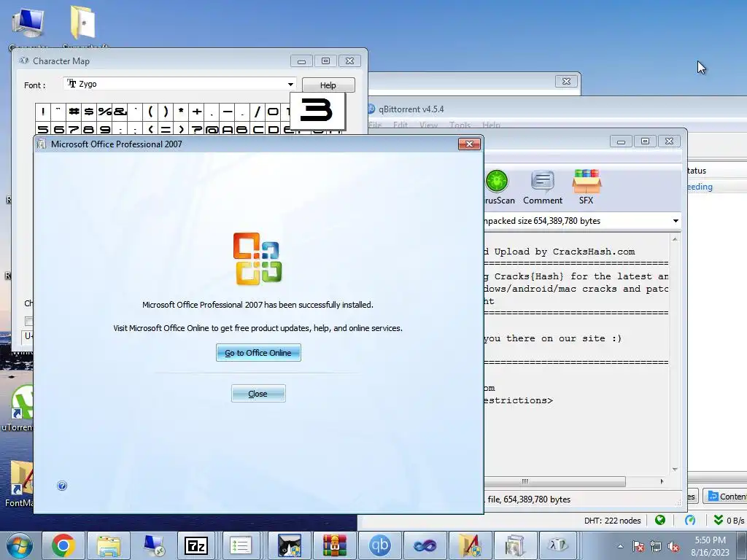
Task: Select the Computer desktop icon
Action: [x=28, y=28]
